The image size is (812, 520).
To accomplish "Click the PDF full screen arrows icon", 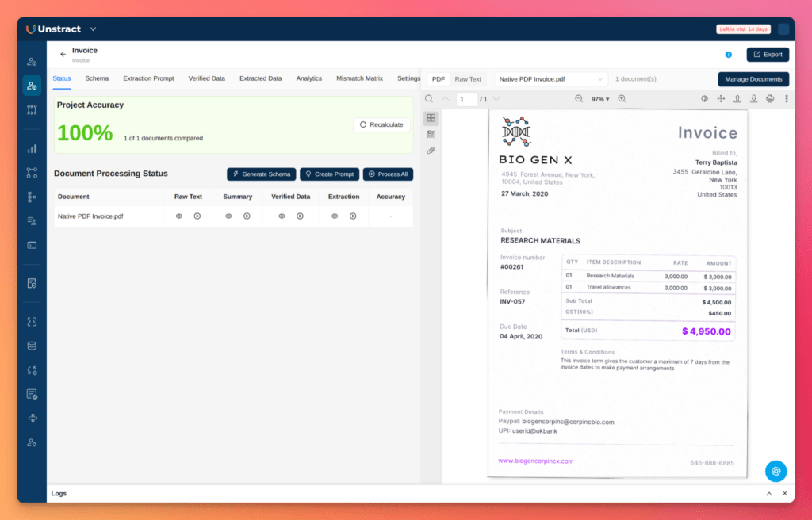I will 721,99.
